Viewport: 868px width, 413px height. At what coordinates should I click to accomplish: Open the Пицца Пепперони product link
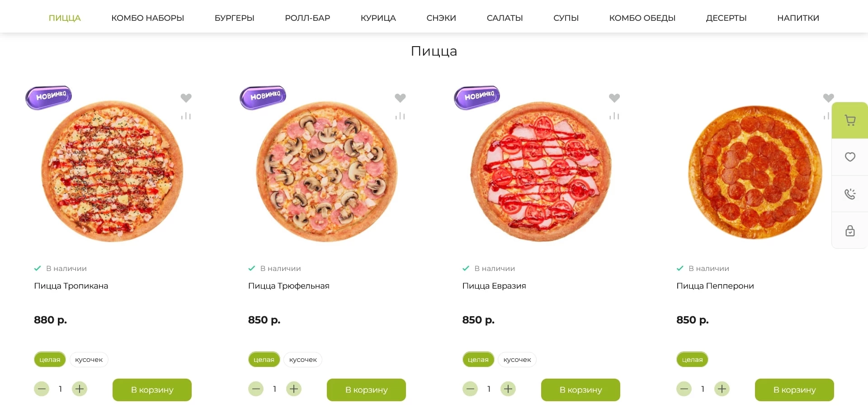click(x=715, y=286)
